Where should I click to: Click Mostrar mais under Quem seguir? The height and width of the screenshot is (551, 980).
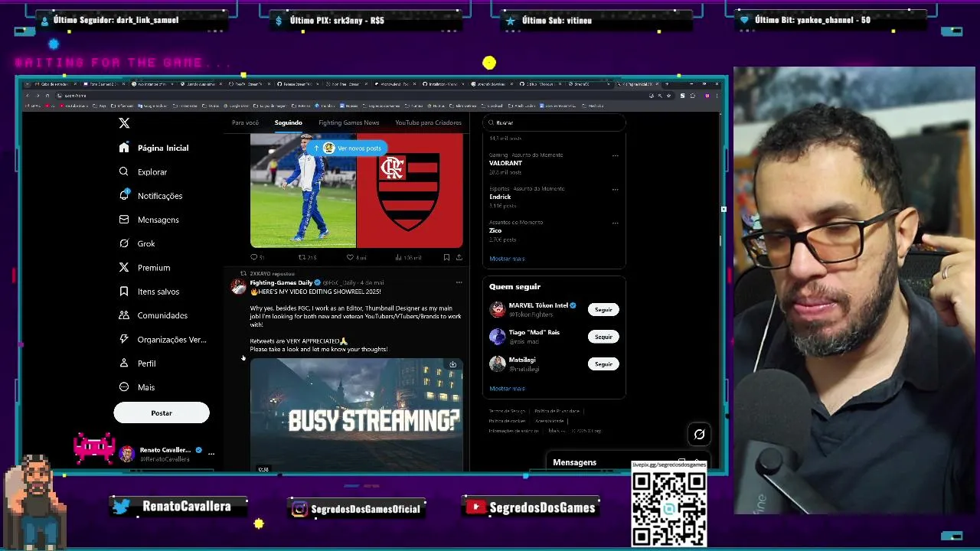507,388
